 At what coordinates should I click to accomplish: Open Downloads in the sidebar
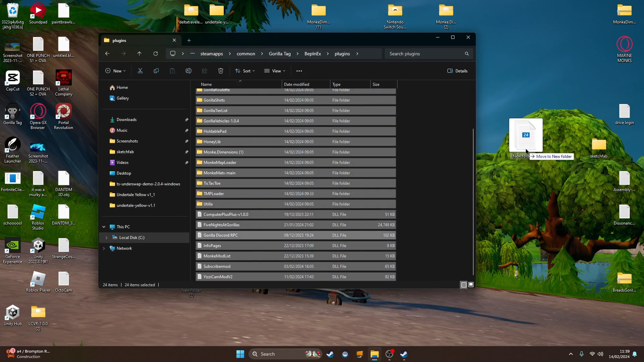coord(126,120)
